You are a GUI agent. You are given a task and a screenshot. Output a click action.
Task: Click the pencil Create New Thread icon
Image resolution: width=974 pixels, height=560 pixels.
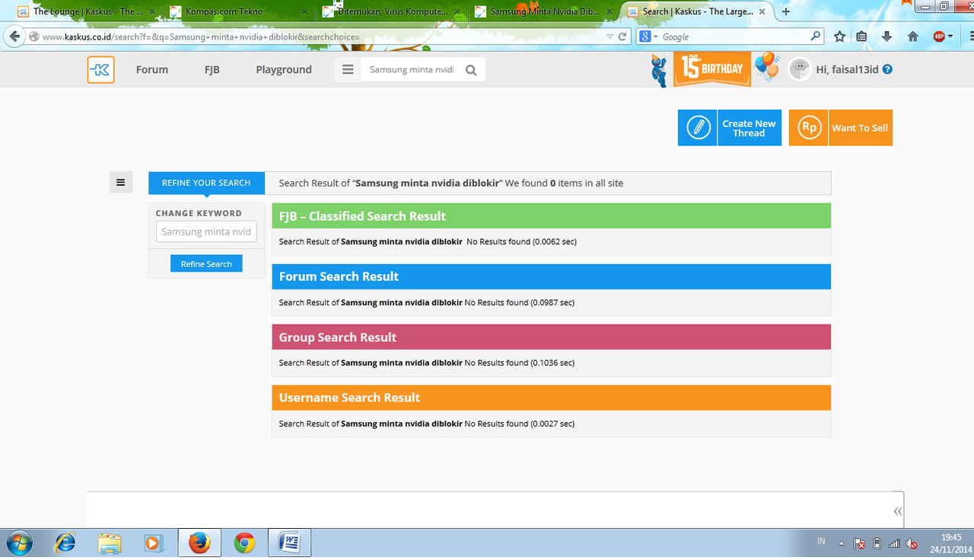coord(698,128)
